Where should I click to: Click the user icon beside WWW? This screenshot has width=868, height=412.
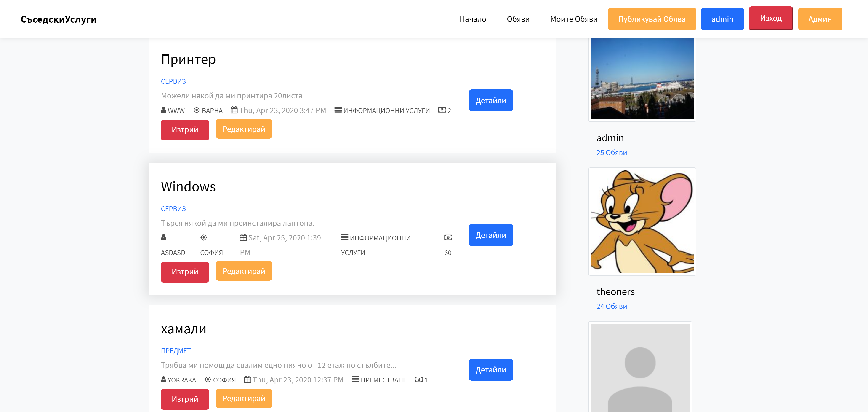(163, 110)
